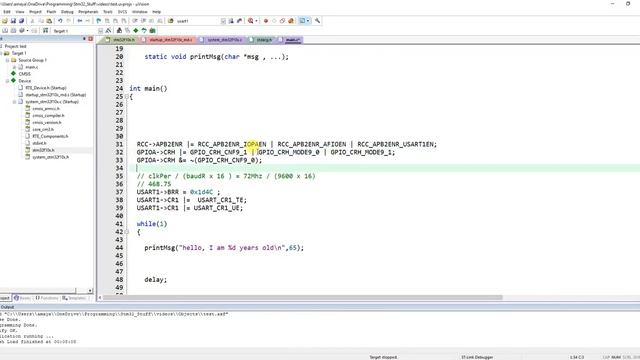Click the Download to flash icon

coord(45,31)
